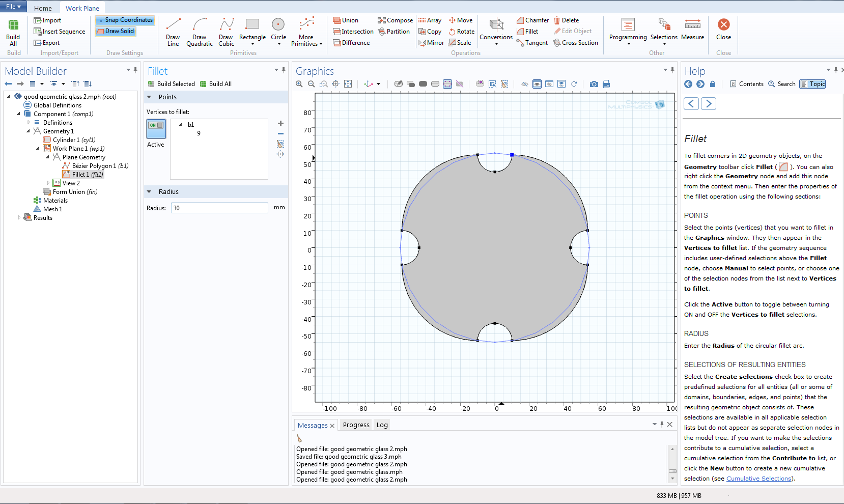Click the Build All icon
The image size is (844, 504).
pyautogui.click(x=13, y=32)
